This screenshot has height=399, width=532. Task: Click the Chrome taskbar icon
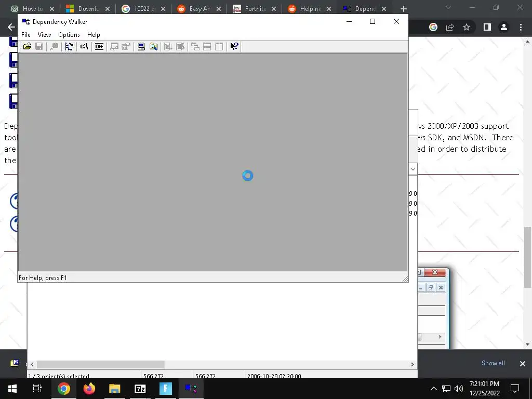63,389
